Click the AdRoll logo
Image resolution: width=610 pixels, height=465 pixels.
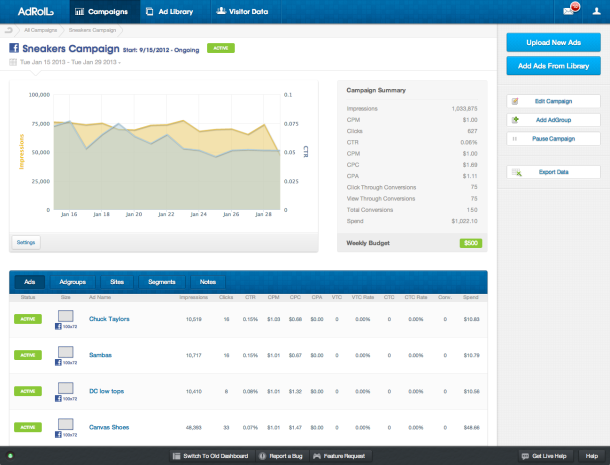click(x=35, y=11)
